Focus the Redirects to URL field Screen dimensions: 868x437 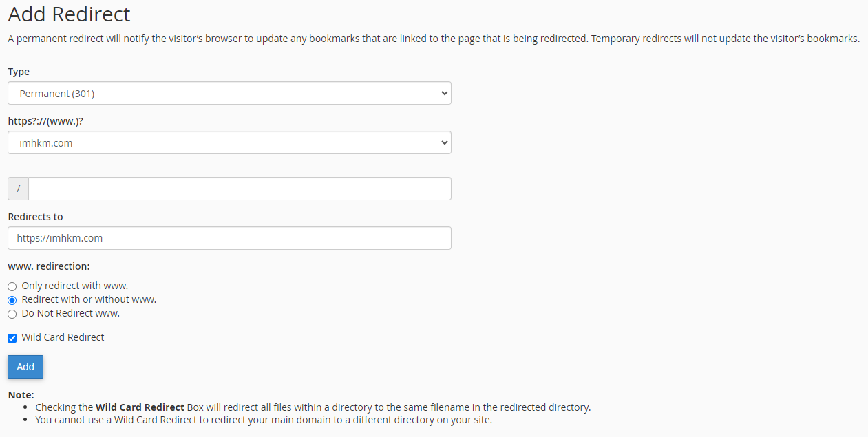pos(229,238)
